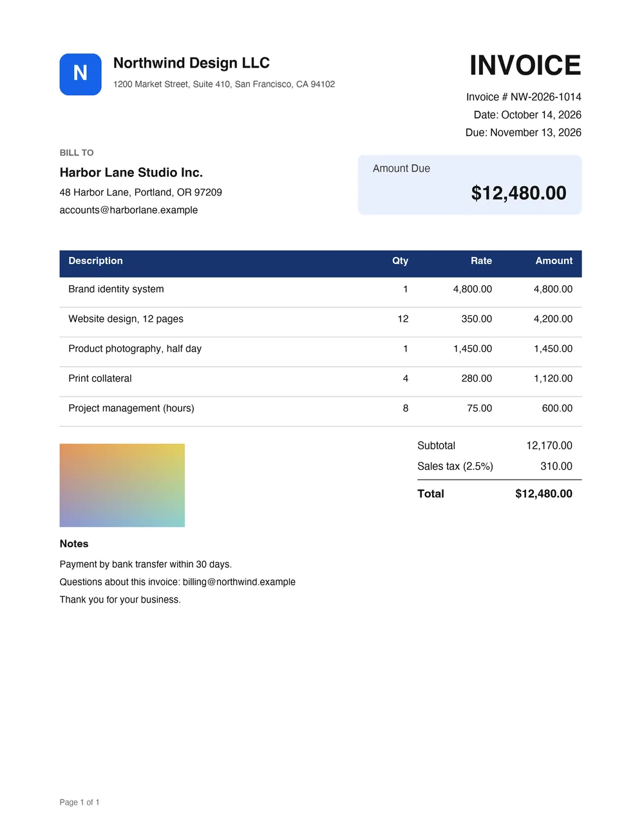Click the subtotal value 12,170.00
Image resolution: width=644 pixels, height=833 pixels.
click(549, 445)
